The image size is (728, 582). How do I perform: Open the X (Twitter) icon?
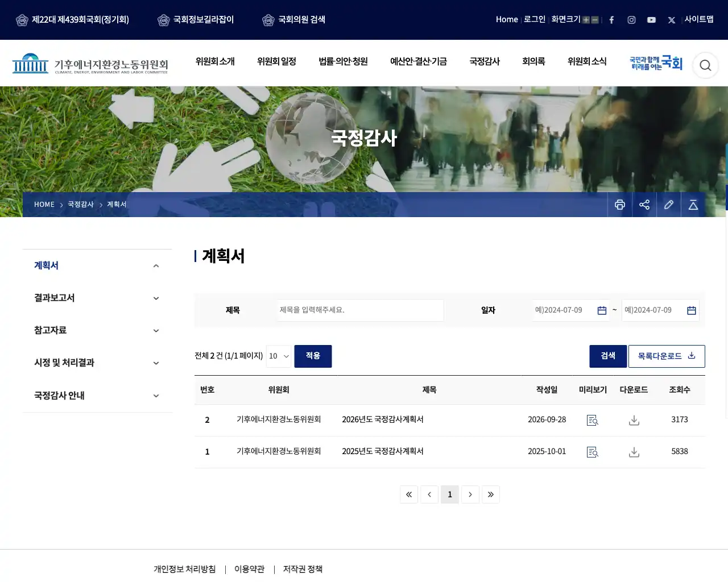click(672, 20)
